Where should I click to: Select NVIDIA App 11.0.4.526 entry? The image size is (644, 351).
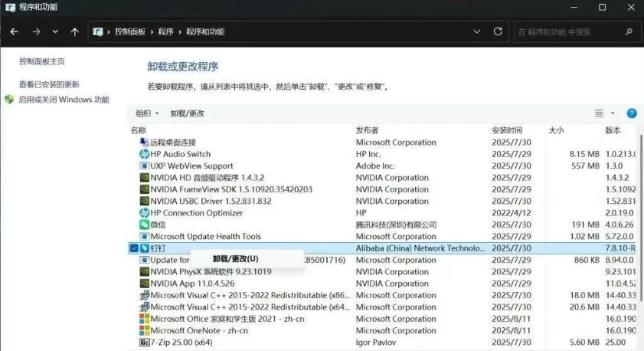192,284
